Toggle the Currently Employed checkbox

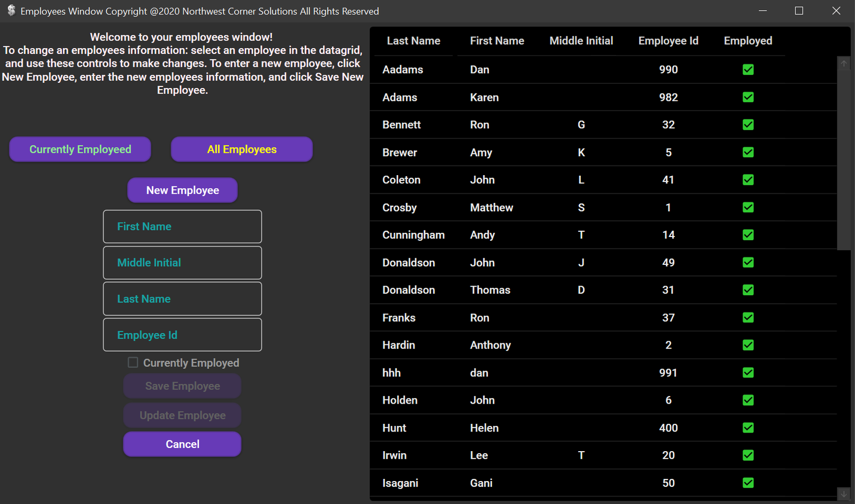133,363
